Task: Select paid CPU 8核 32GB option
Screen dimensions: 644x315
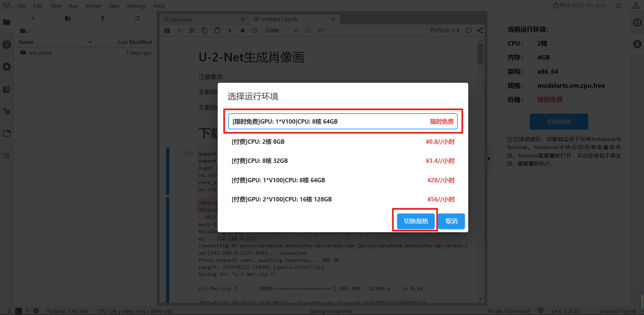Action: pyautogui.click(x=343, y=161)
